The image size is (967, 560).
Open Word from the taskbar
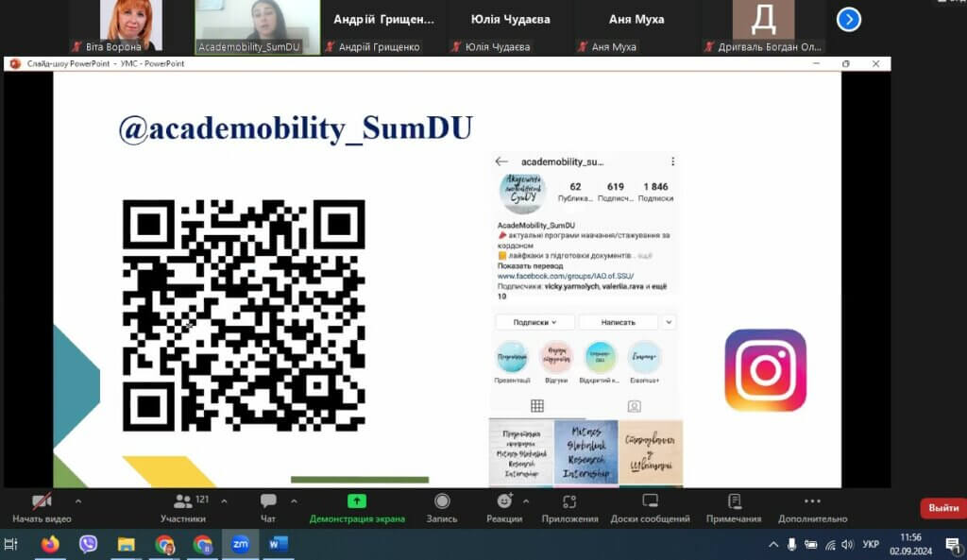click(279, 544)
